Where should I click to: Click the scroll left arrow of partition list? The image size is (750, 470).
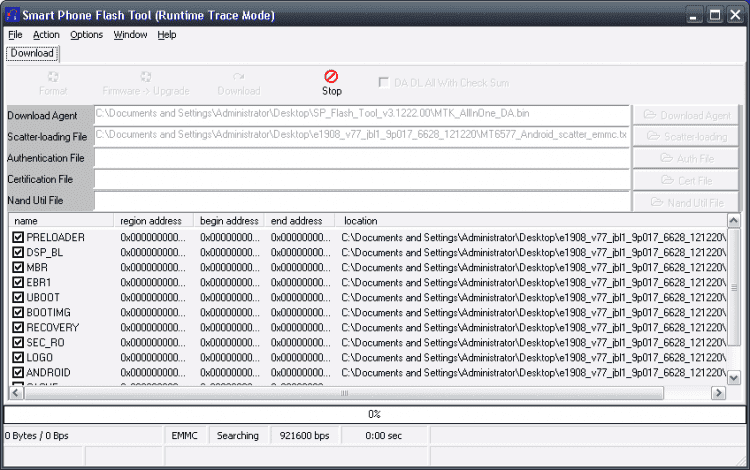(15, 393)
